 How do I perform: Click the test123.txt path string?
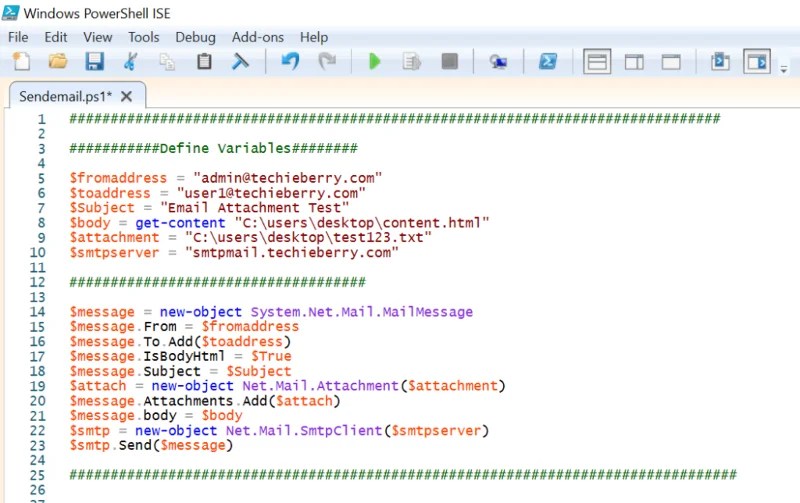pyautogui.click(x=308, y=238)
